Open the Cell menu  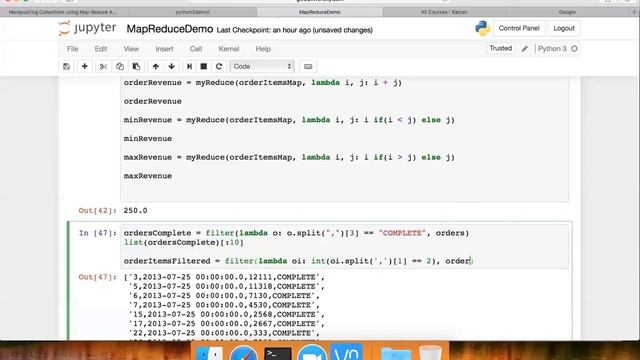[196, 49]
